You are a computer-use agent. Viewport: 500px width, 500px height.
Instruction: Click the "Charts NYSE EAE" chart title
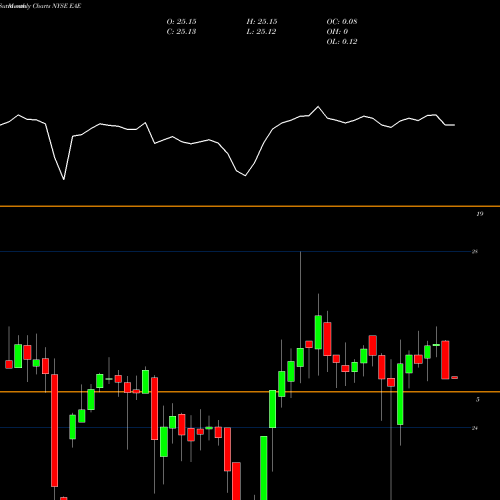[57, 6]
